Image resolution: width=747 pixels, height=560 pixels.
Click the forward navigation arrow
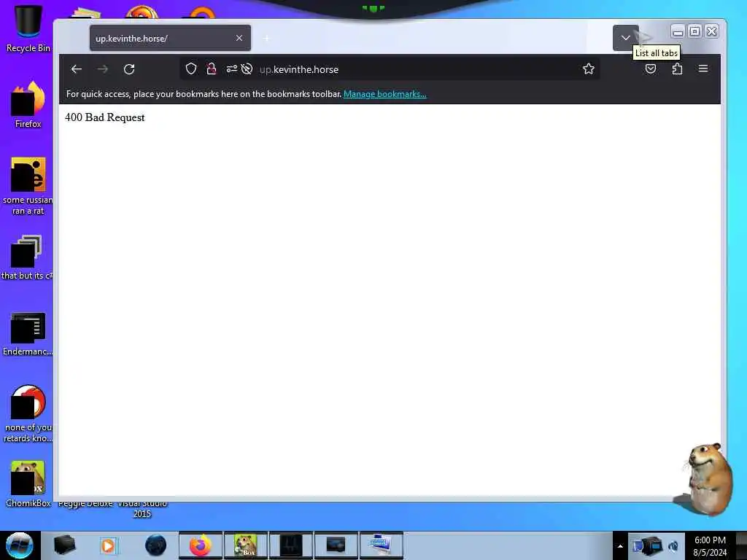pyautogui.click(x=102, y=69)
